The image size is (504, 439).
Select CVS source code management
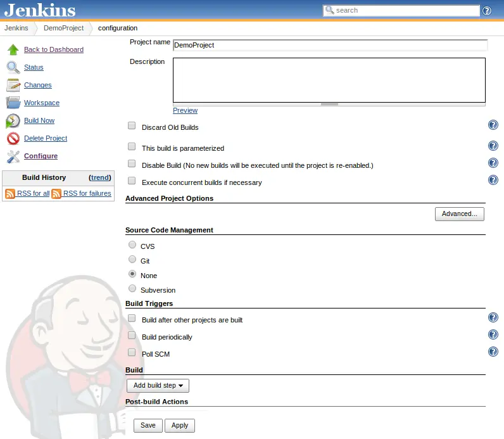[132, 245]
